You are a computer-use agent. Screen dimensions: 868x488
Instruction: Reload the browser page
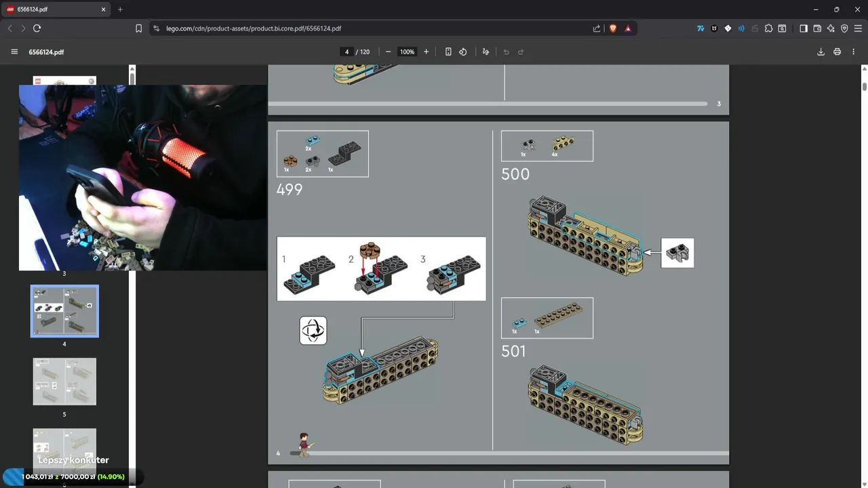coord(37,28)
